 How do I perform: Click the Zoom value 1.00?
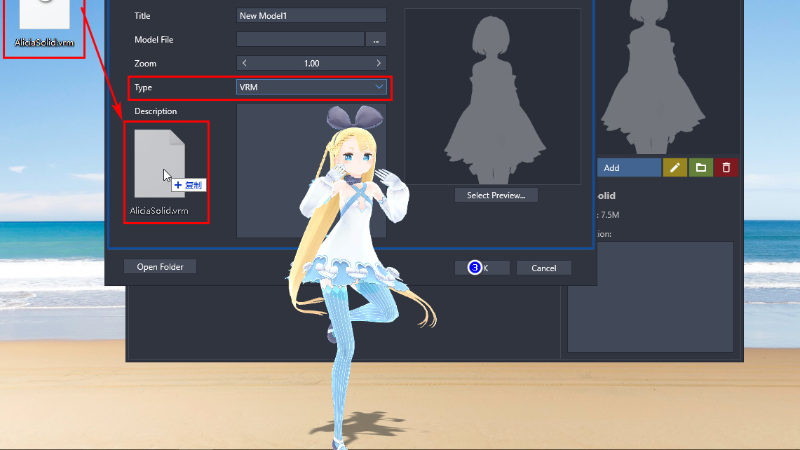click(311, 63)
